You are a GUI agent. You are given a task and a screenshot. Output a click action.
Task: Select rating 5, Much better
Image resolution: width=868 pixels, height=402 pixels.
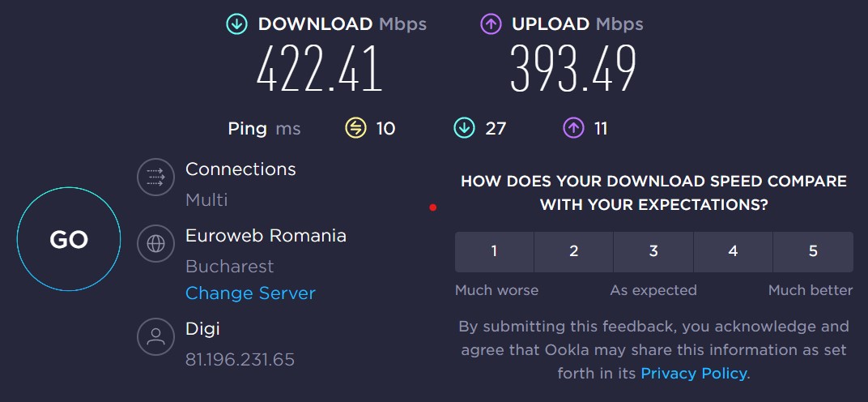pos(813,251)
